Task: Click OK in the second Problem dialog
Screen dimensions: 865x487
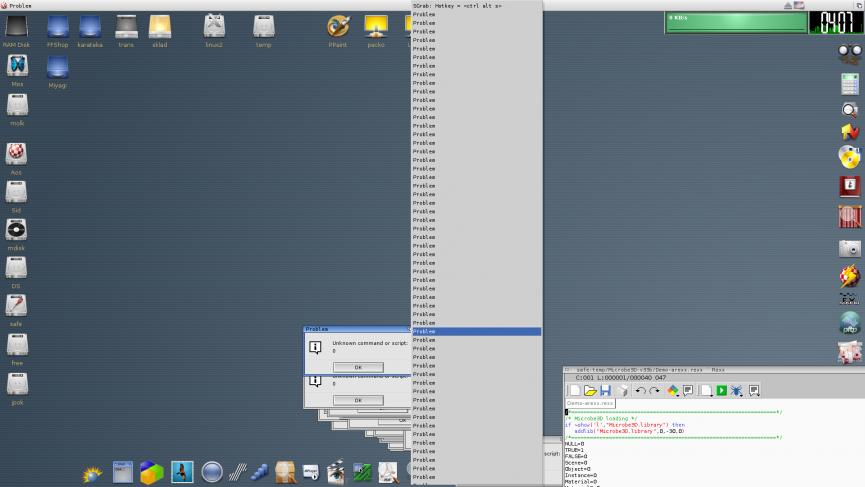Action: click(357, 400)
